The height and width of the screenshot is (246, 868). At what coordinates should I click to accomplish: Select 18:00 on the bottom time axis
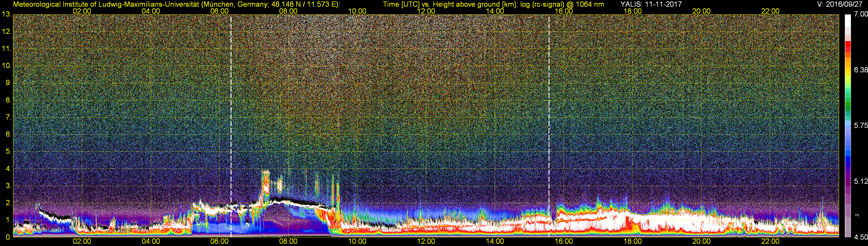coord(632,241)
